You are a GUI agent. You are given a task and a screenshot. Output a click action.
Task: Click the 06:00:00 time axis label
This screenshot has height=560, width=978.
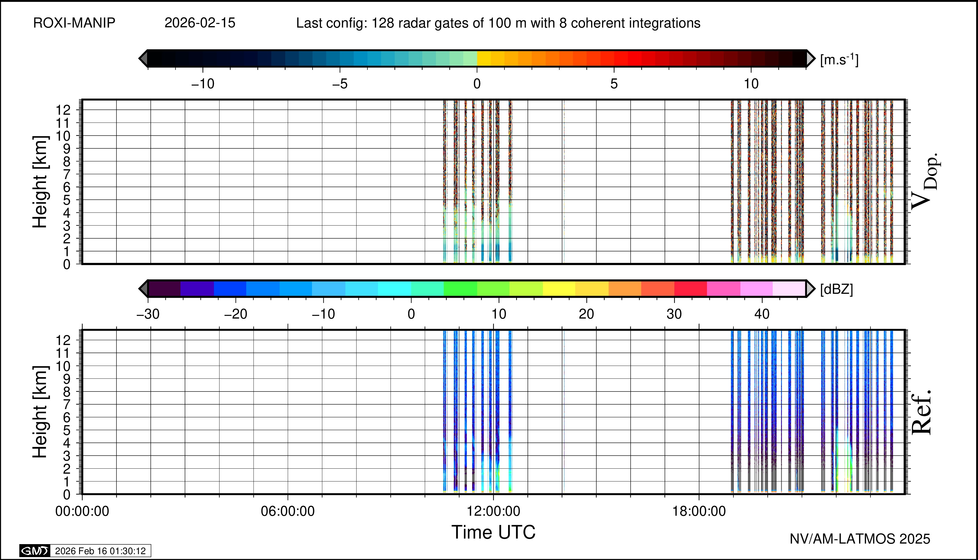click(288, 512)
